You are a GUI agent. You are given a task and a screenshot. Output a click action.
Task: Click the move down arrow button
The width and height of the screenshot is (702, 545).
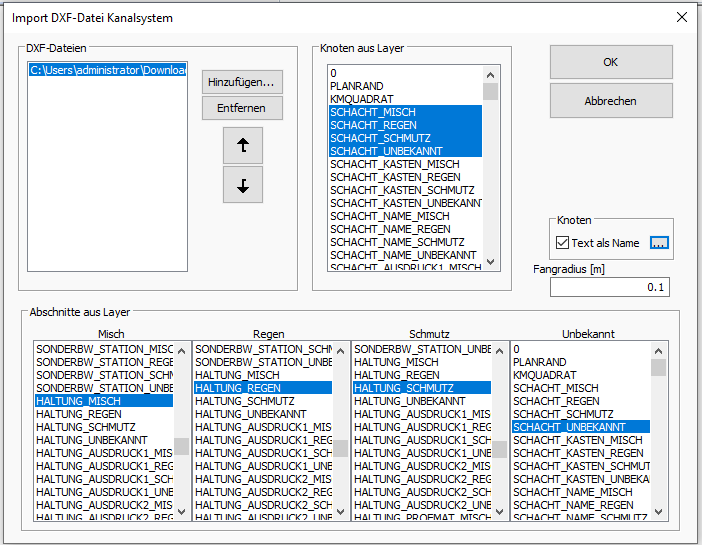(x=242, y=185)
